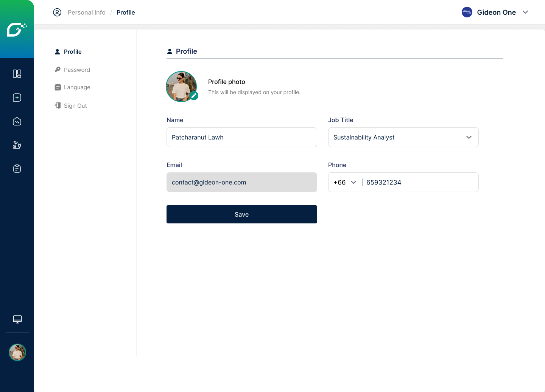
Task: Click the Personal Info breadcrumb link
Action: coord(86,12)
